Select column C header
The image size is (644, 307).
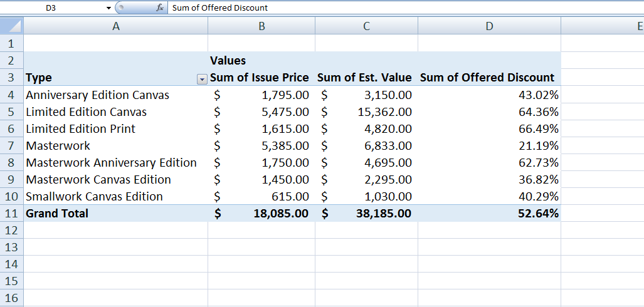point(366,26)
